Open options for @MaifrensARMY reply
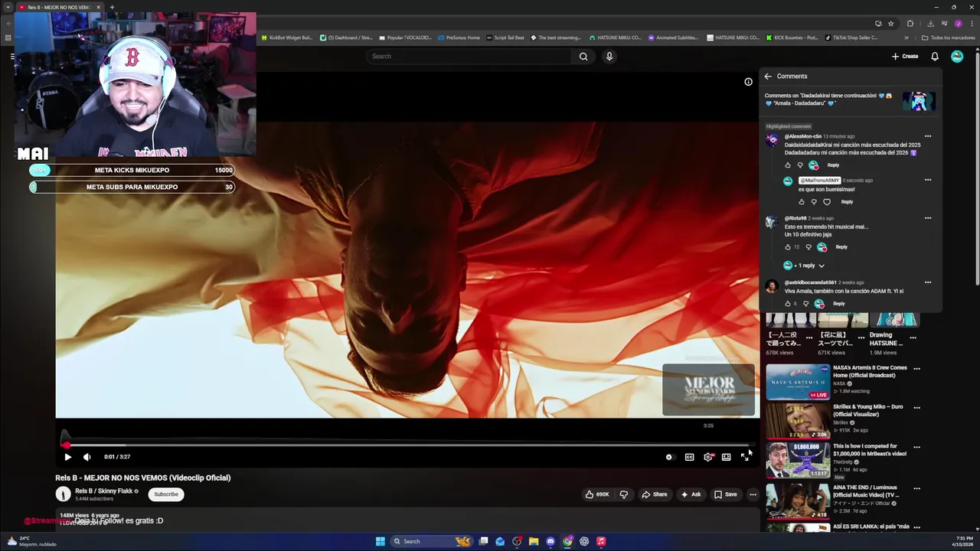The height and width of the screenshot is (551, 980). click(x=928, y=180)
